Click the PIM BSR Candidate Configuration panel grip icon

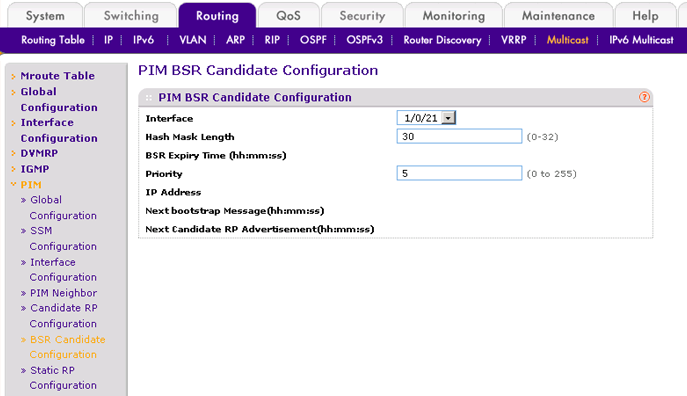(x=149, y=97)
